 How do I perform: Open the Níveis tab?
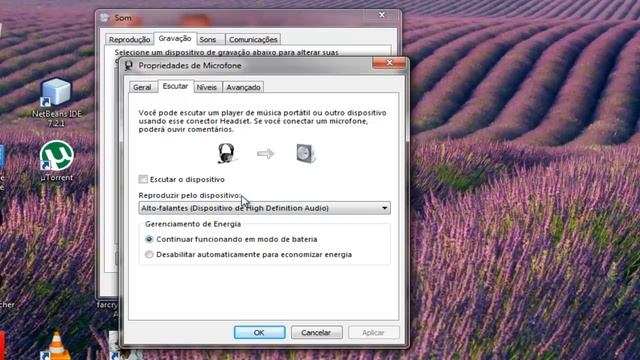pos(207,87)
